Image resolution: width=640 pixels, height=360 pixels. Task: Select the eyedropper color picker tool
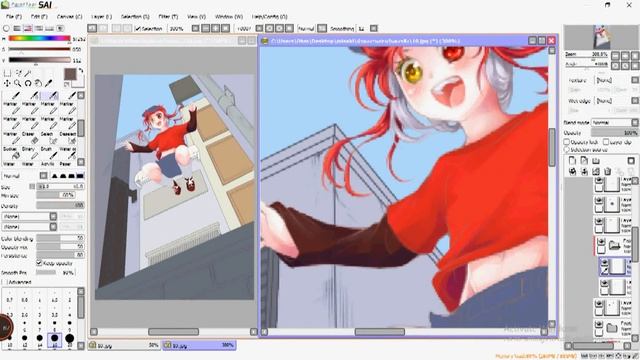49,83
